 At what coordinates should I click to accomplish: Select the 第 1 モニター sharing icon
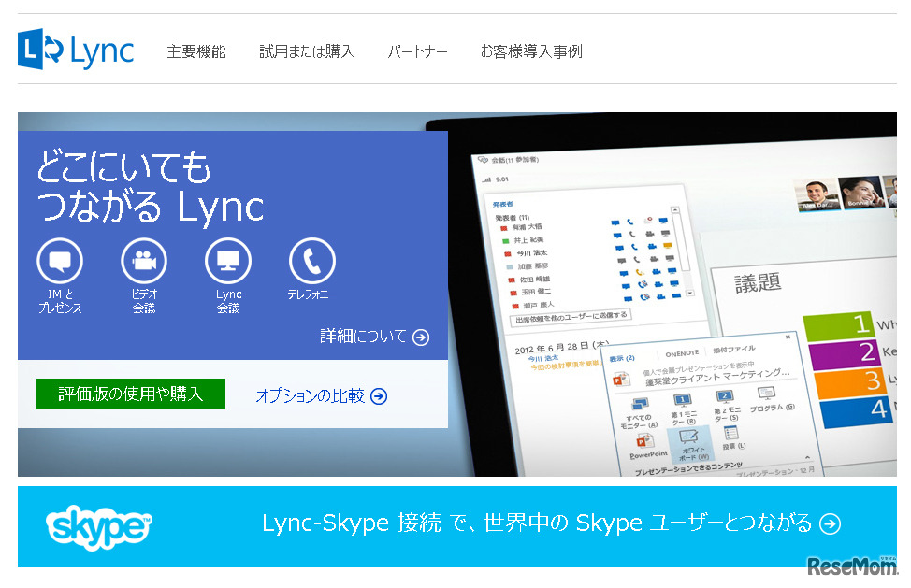click(682, 398)
